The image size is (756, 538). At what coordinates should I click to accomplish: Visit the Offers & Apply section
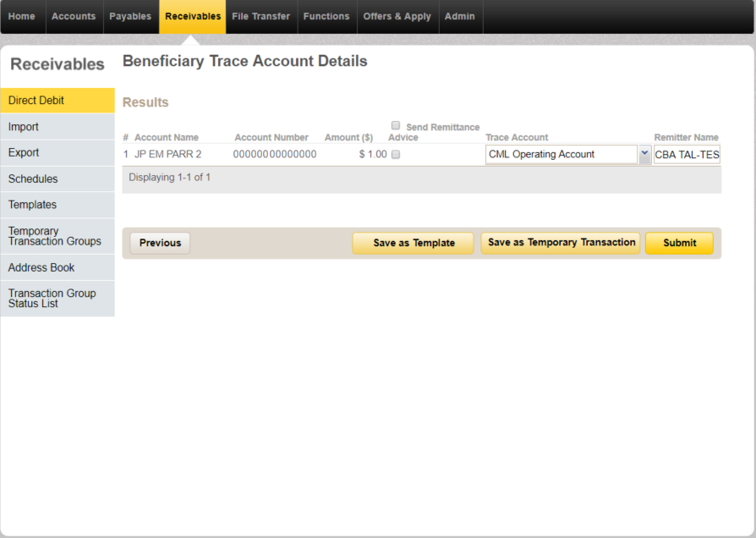click(x=397, y=15)
